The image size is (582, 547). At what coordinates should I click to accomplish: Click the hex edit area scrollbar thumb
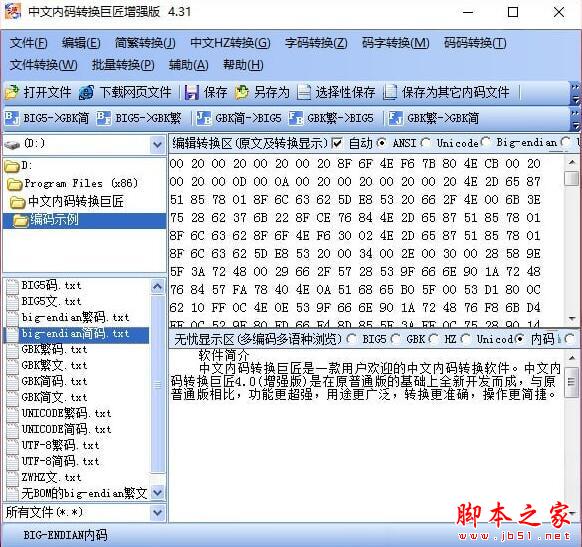[x=572, y=178]
